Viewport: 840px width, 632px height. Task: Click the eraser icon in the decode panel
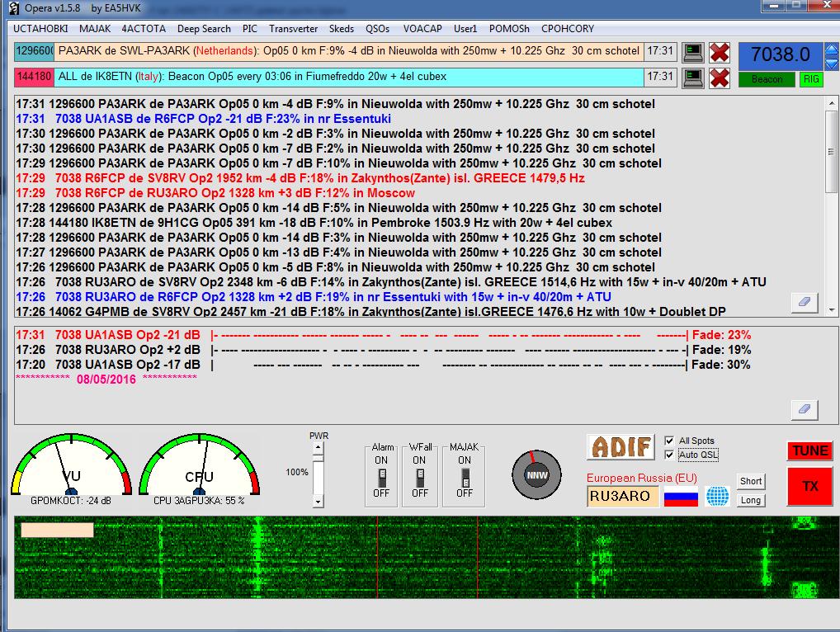click(805, 408)
